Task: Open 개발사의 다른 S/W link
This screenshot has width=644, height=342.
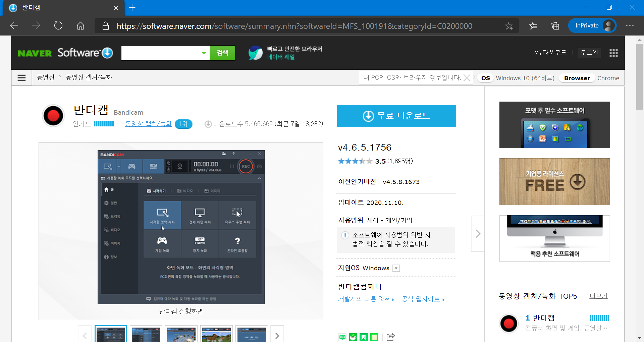Action: click(366, 299)
